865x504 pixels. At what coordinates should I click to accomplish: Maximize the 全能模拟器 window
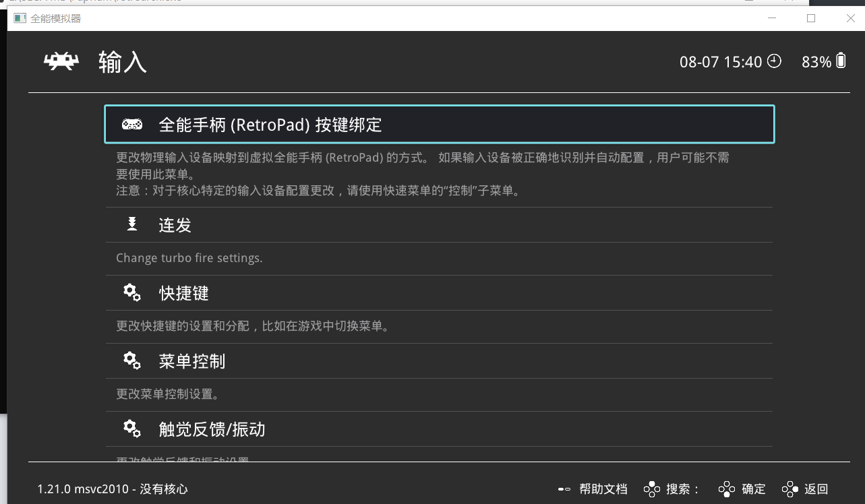(811, 19)
